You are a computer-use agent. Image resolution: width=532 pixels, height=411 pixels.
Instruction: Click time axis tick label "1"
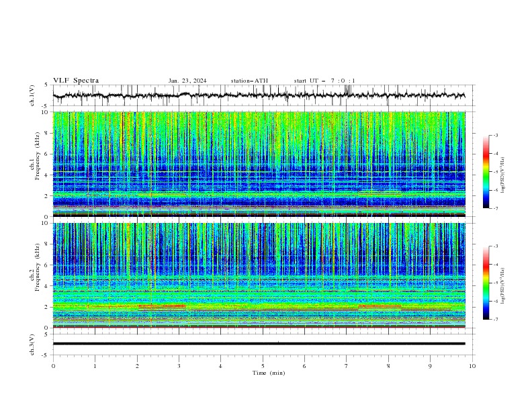(95, 366)
